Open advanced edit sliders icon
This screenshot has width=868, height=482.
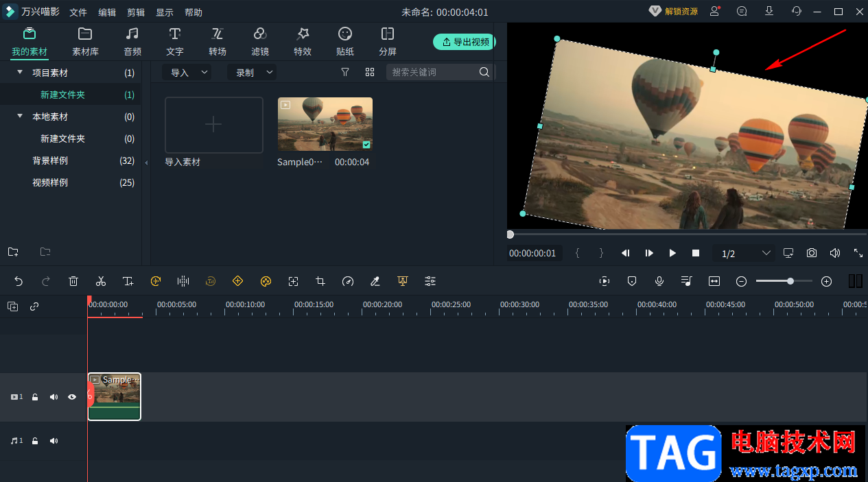pyautogui.click(x=430, y=281)
